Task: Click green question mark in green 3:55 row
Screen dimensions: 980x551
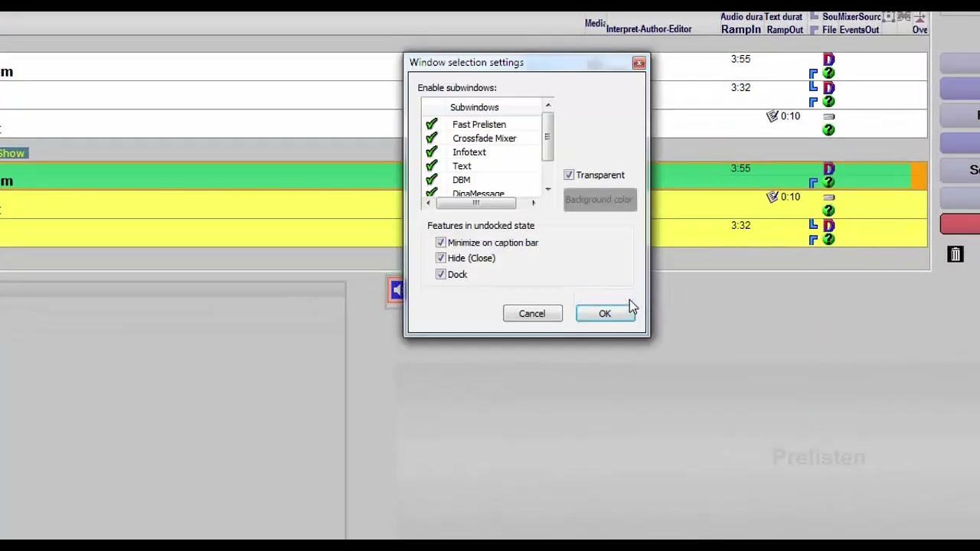Action: pos(828,182)
